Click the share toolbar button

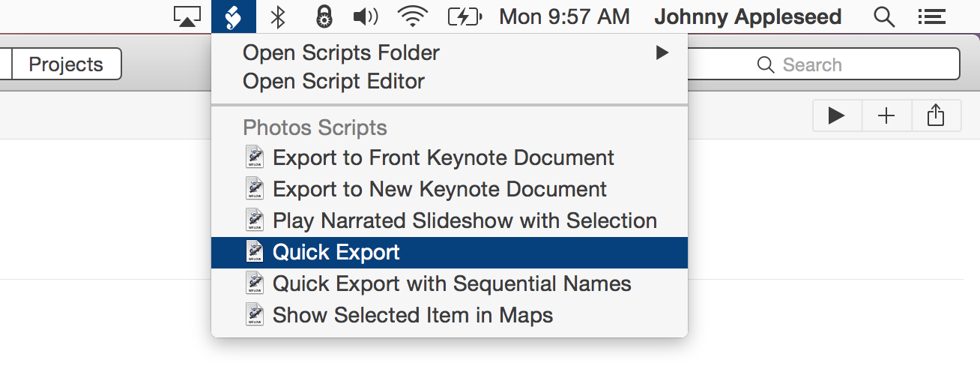936,115
